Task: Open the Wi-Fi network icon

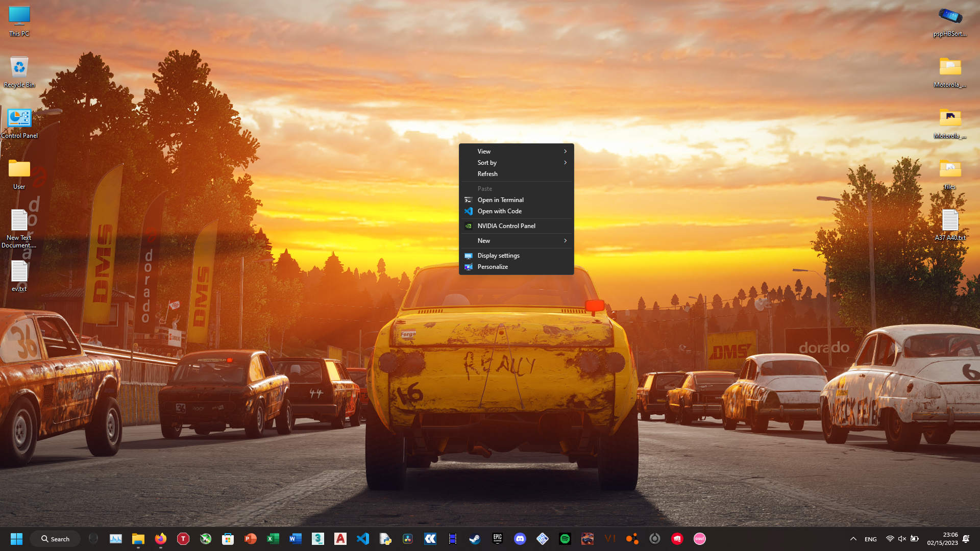Action: [890, 539]
